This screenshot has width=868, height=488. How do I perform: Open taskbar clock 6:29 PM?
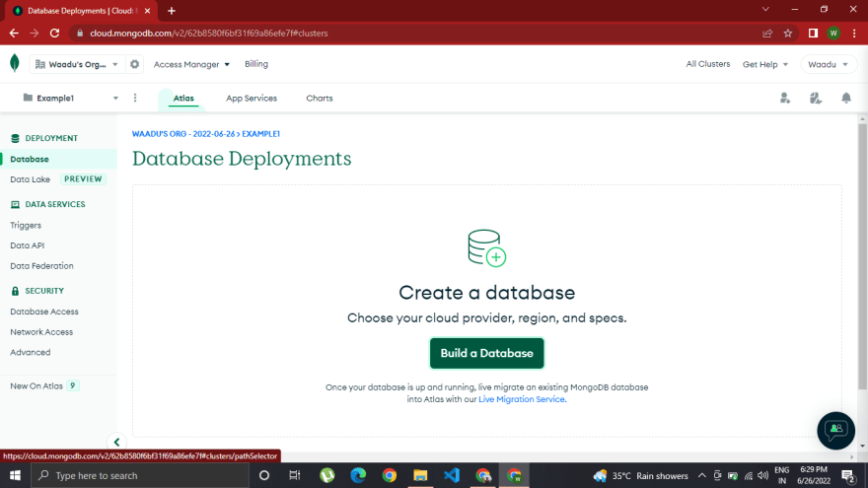coord(813,475)
